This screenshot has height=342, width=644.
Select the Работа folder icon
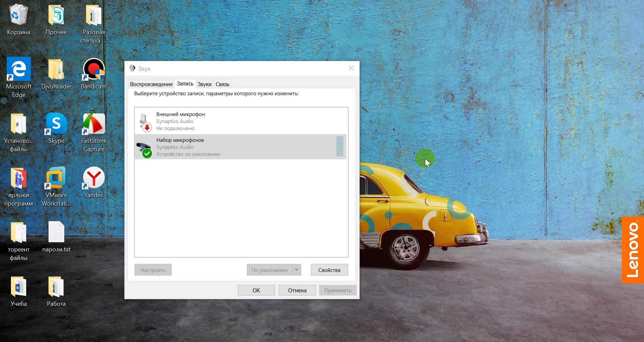pyautogui.click(x=56, y=287)
